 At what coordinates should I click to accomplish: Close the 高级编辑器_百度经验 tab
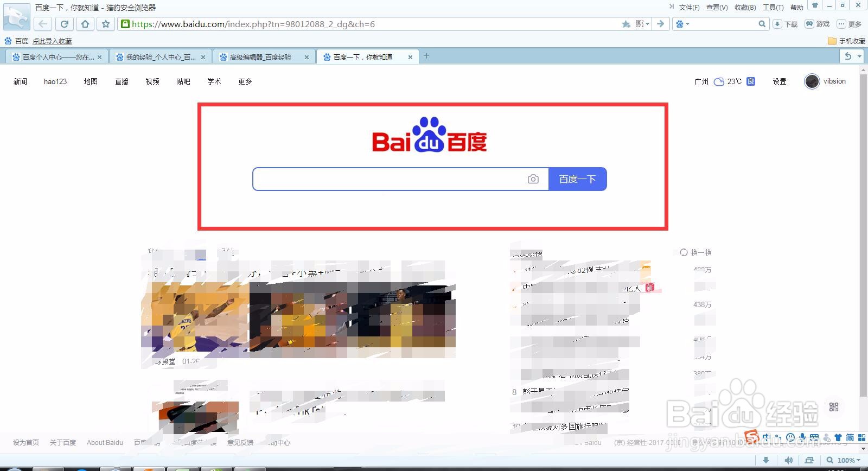pyautogui.click(x=307, y=57)
